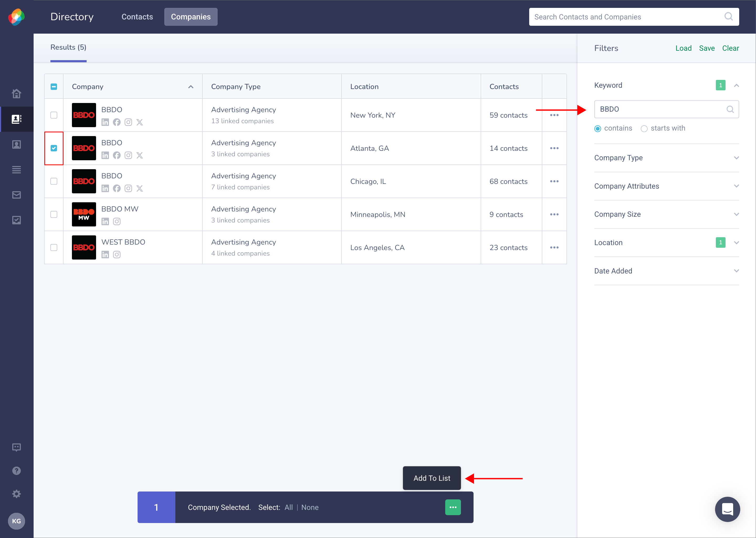Choose the 'starts with' keyword option
The height and width of the screenshot is (538, 756).
(644, 128)
